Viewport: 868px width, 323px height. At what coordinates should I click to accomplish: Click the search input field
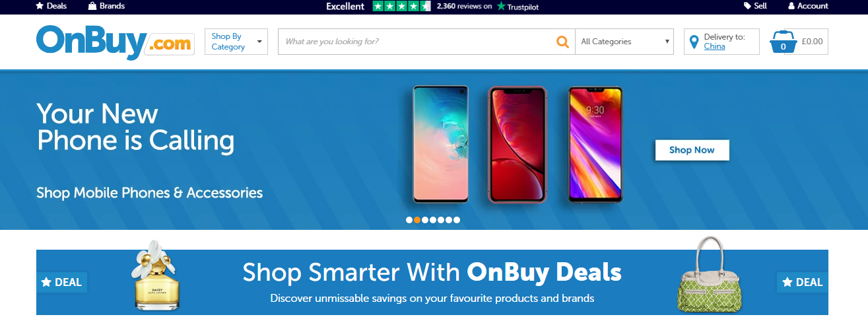(x=417, y=42)
